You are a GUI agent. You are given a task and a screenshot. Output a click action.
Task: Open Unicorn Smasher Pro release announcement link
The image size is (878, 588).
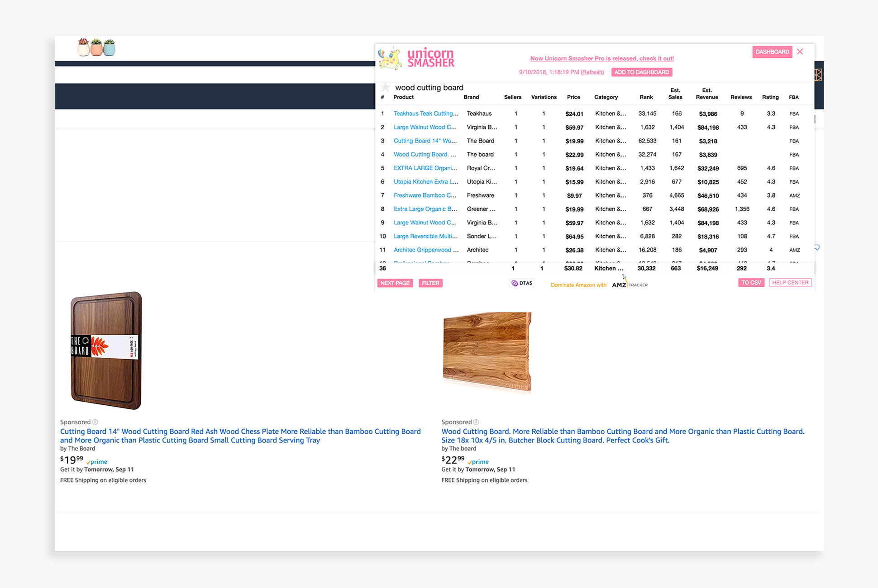(x=601, y=58)
